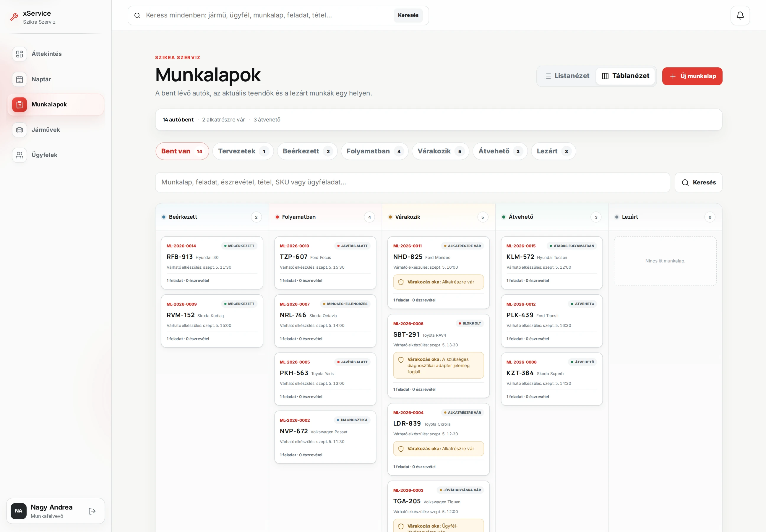Focus the Munkalap, feladat search field
766x532 pixels.
[412, 182]
